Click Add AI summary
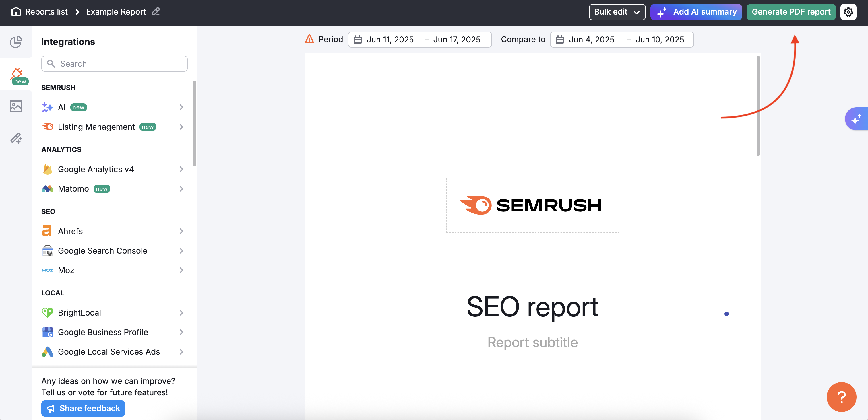868x420 pixels. click(x=696, y=12)
